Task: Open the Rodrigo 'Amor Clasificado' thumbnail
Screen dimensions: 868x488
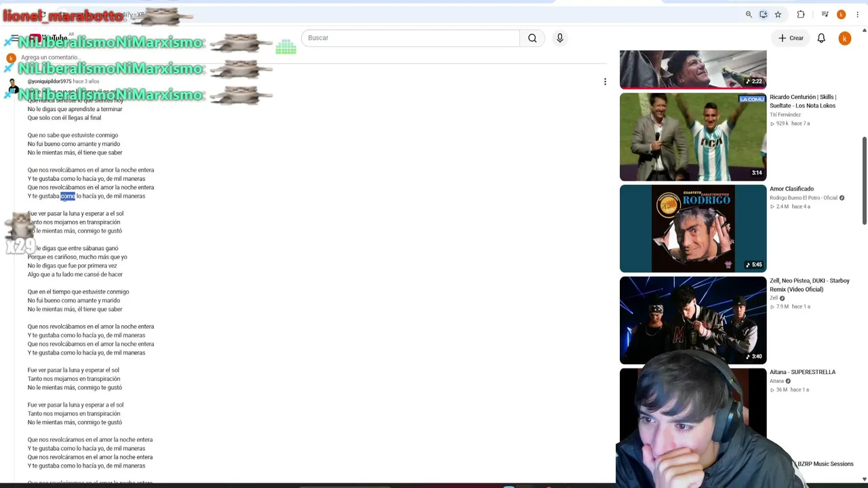Action: tap(693, 228)
